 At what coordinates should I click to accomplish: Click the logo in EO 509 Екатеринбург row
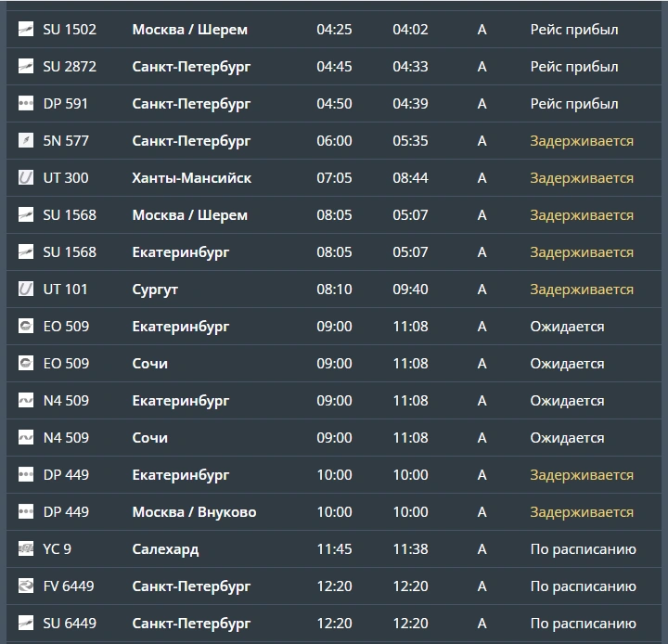click(x=26, y=326)
